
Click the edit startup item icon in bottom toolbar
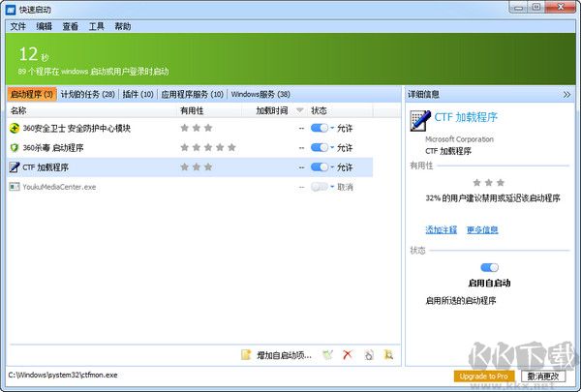[327, 355]
